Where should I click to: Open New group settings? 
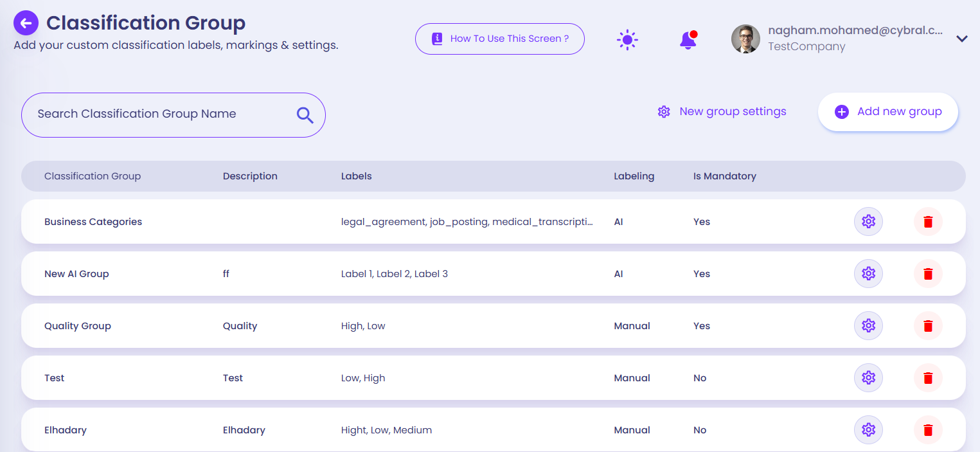[x=722, y=112]
